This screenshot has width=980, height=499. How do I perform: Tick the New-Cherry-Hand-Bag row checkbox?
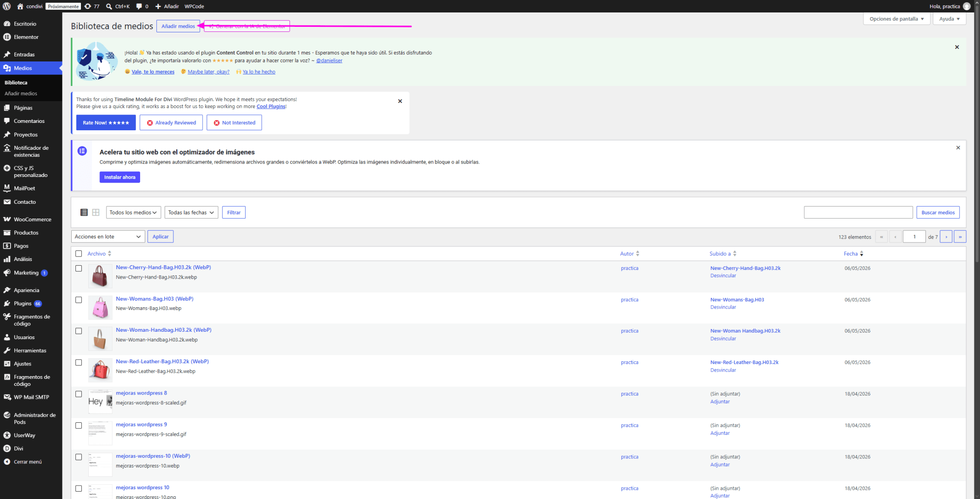[x=79, y=268]
